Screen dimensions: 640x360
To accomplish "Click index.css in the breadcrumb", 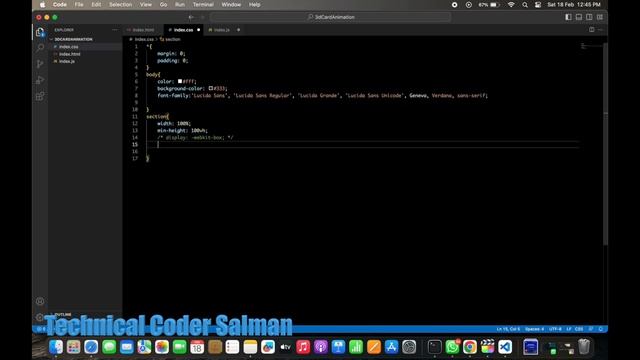I will pyautogui.click(x=144, y=40).
